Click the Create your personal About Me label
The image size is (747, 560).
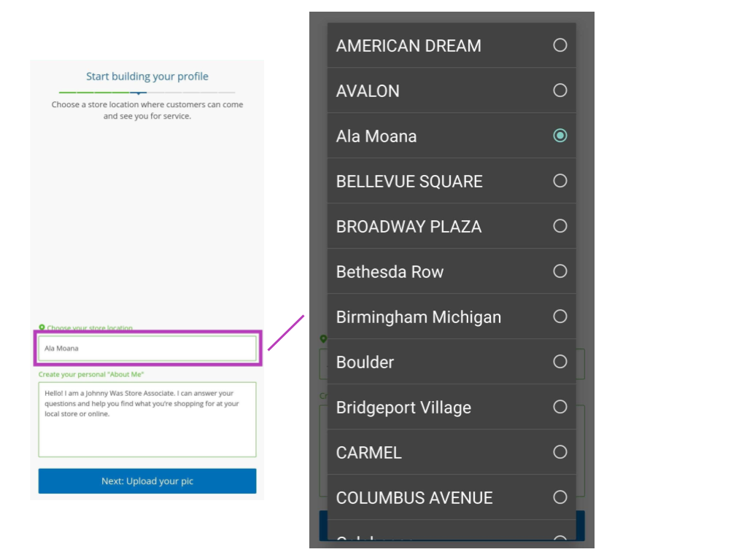pyautogui.click(x=91, y=374)
